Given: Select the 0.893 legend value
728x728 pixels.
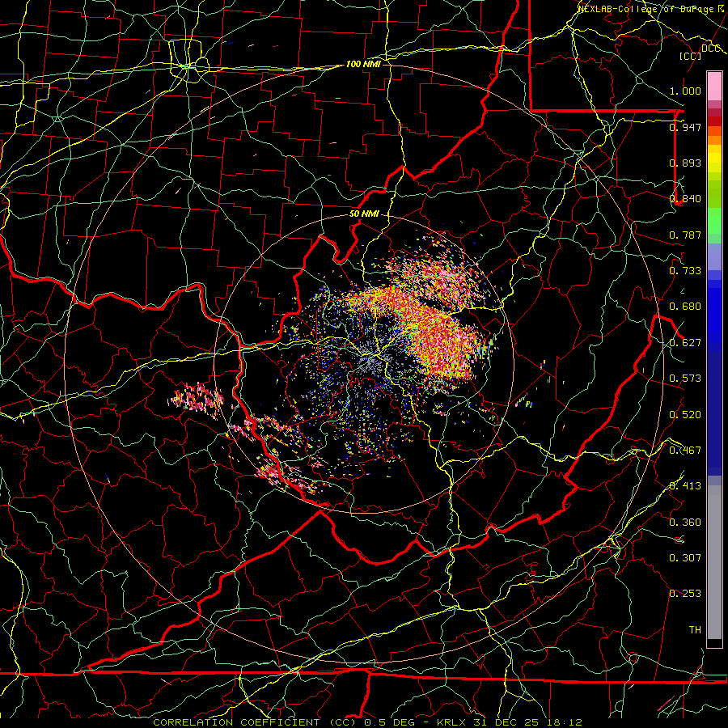Looking at the screenshot, I should click(x=685, y=163).
